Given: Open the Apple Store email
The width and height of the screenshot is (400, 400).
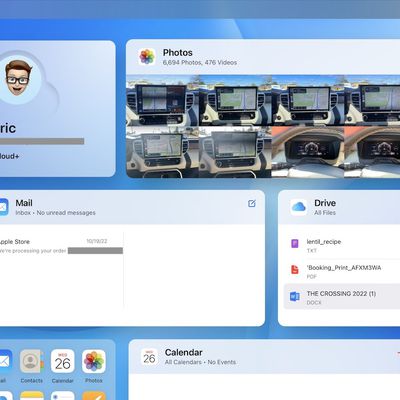Looking at the screenshot, I should (62, 246).
